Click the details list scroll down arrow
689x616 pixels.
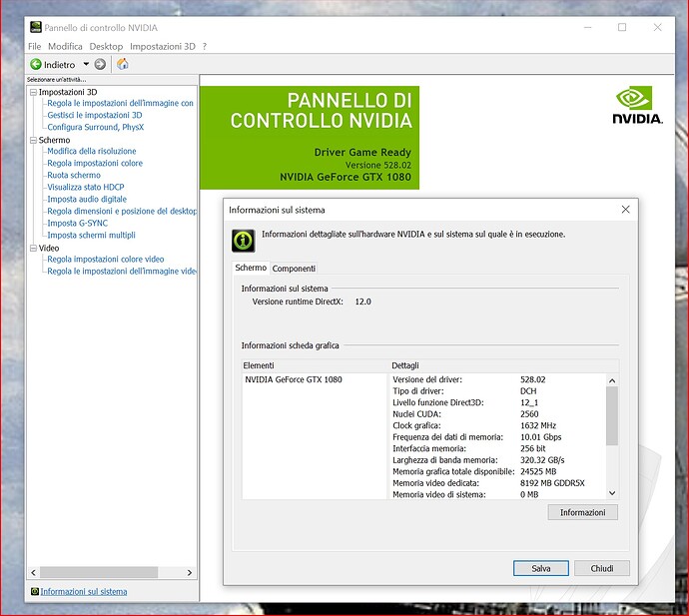[612, 493]
